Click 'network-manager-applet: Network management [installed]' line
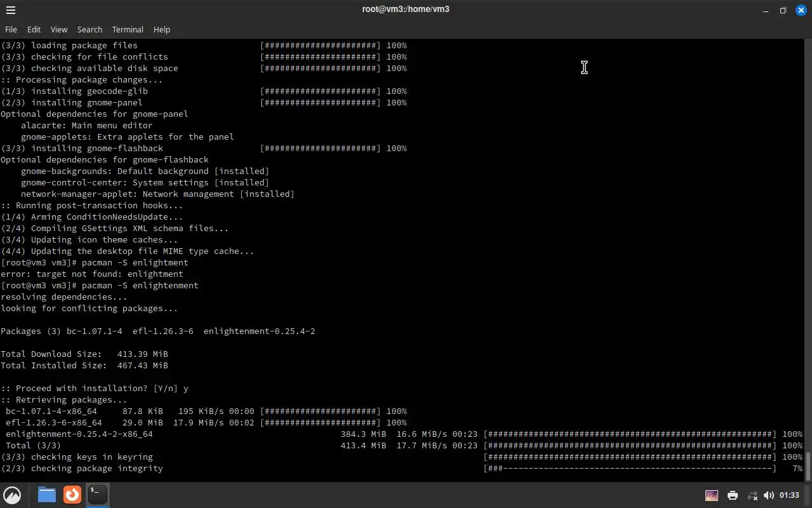The width and height of the screenshot is (812, 508). (158, 194)
